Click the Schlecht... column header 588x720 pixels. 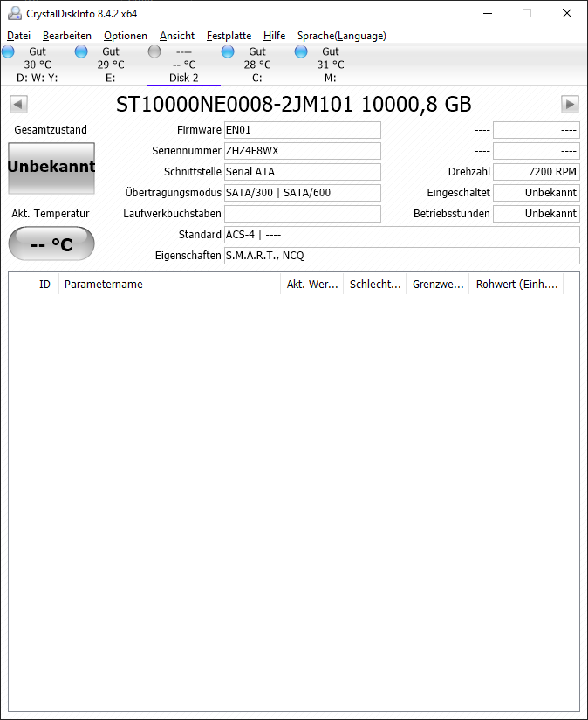(x=375, y=285)
